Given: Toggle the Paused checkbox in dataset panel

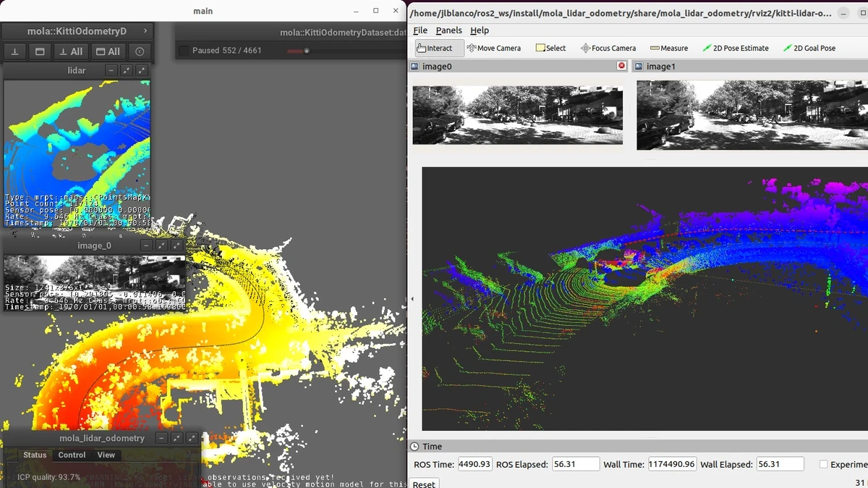Looking at the screenshot, I should pos(184,51).
